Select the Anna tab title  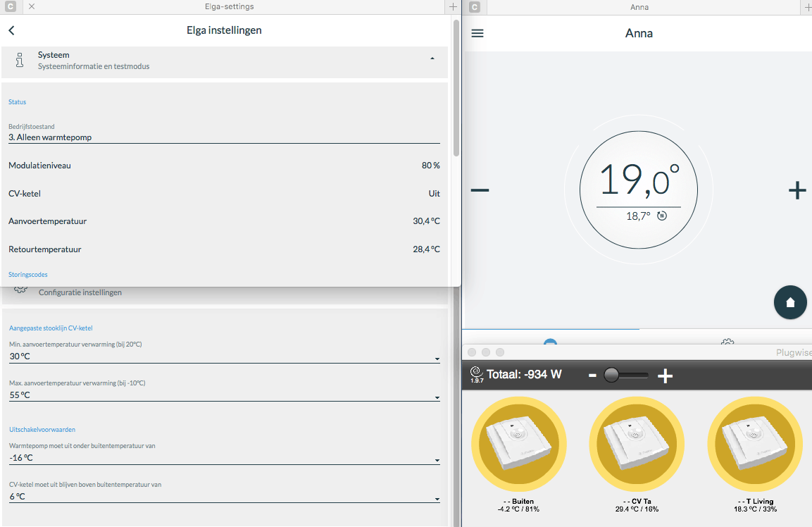[639, 7]
